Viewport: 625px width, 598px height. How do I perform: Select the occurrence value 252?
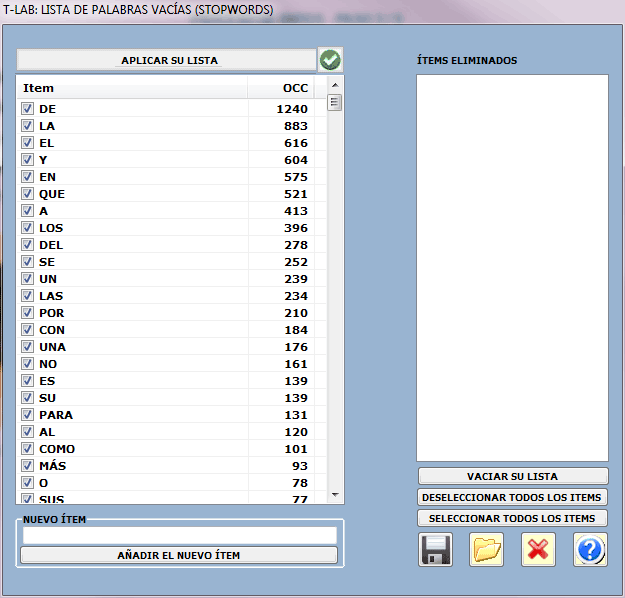coord(296,262)
